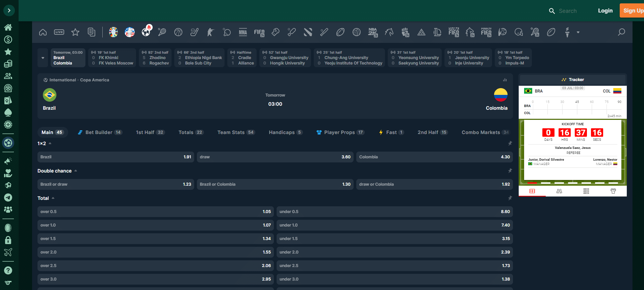Viewport: 644px width, 290px height.
Task: Open the Zhodino vs Rogachev match card
Action: [155, 58]
